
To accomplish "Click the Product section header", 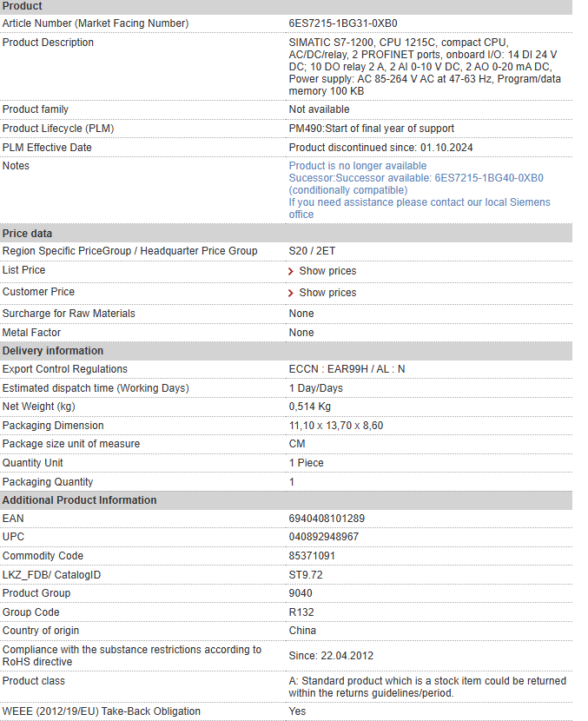I will (286, 6).
